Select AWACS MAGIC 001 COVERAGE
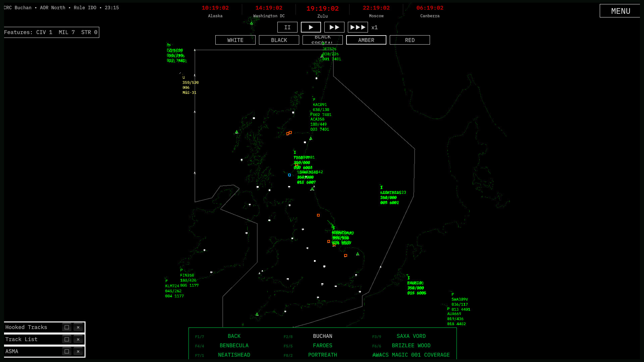644x362 pixels. click(411, 355)
